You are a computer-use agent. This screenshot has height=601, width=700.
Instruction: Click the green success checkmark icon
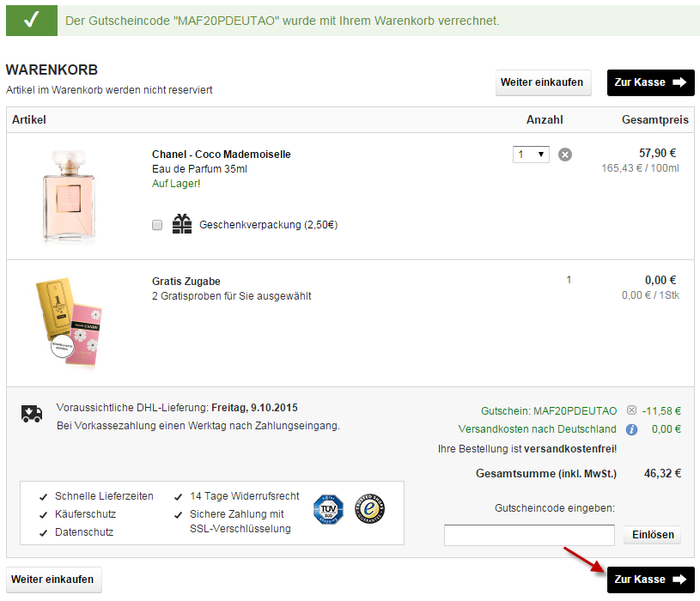(32, 21)
